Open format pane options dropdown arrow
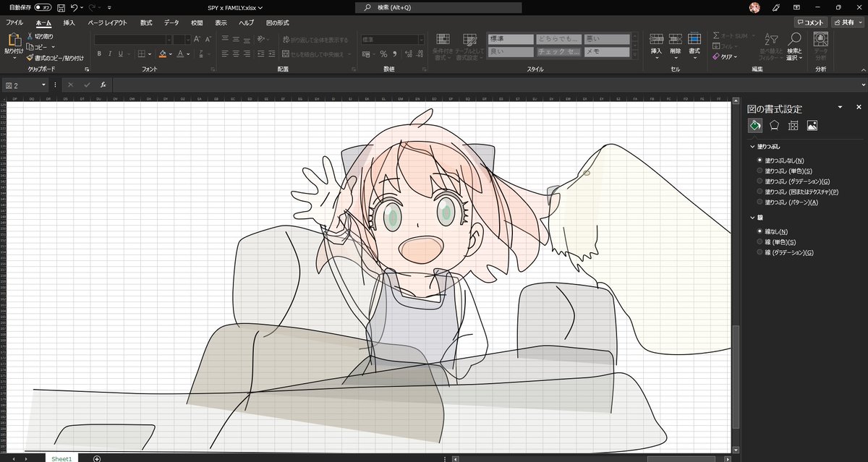This screenshot has height=462, width=868. coord(841,107)
